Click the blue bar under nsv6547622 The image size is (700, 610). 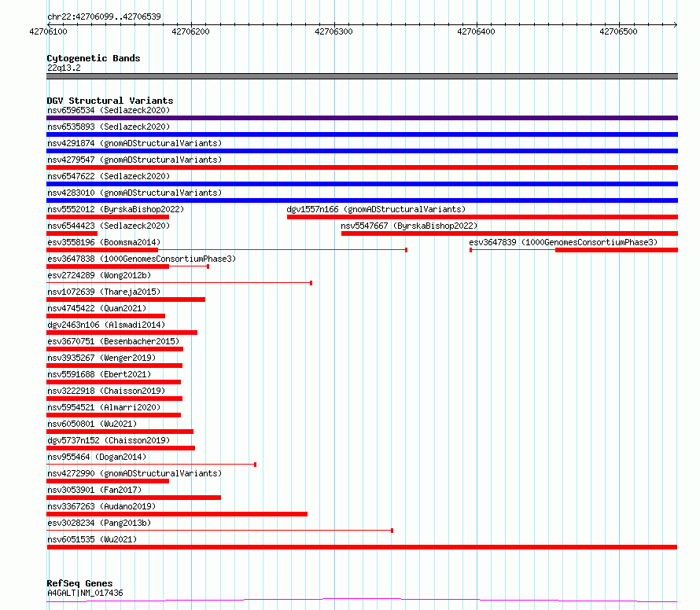point(362,184)
